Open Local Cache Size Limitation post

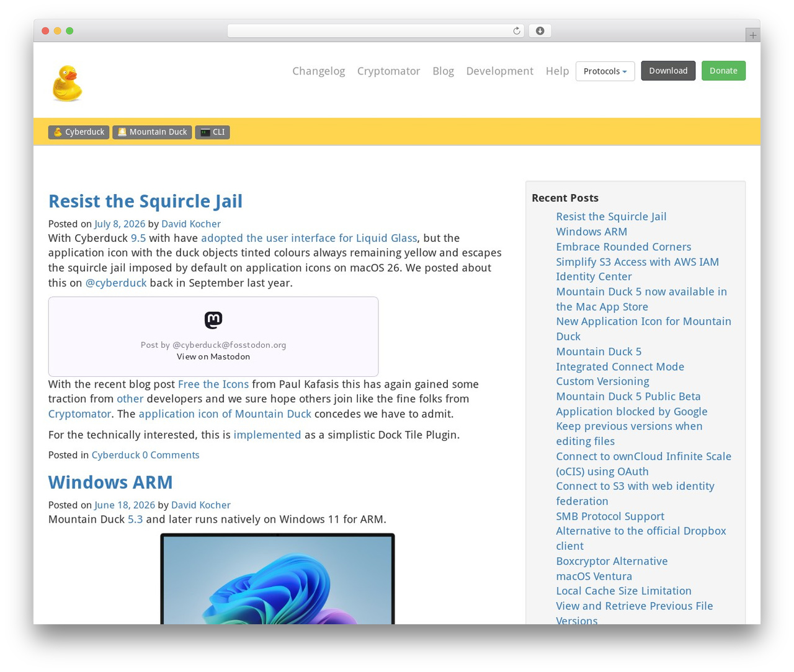[x=623, y=591]
